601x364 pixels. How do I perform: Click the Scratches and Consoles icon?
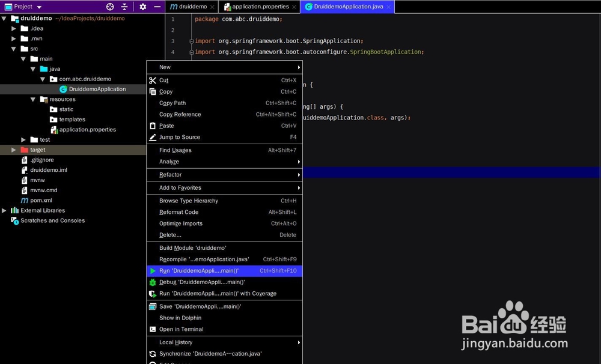coord(14,220)
